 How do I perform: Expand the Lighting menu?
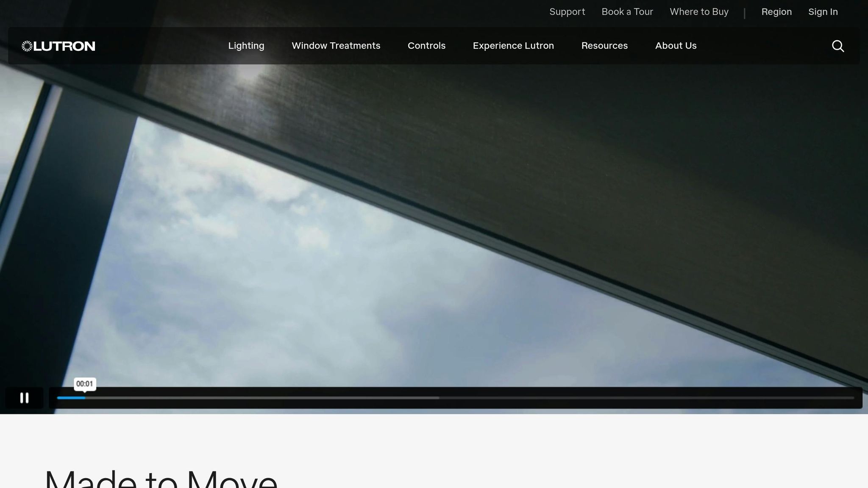(246, 46)
